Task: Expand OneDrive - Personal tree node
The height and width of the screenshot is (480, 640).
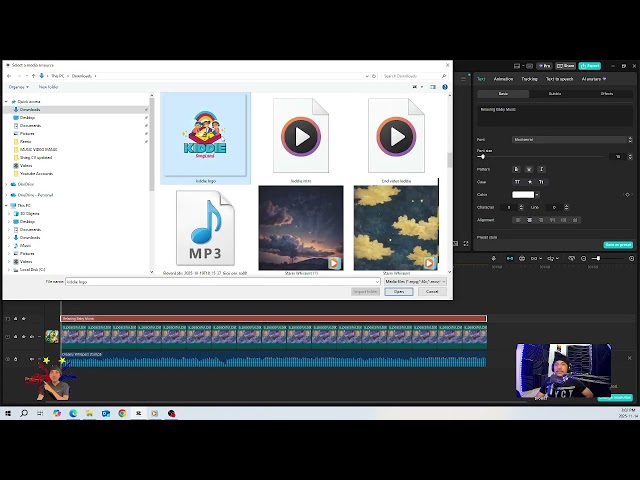Action: (x=6, y=195)
